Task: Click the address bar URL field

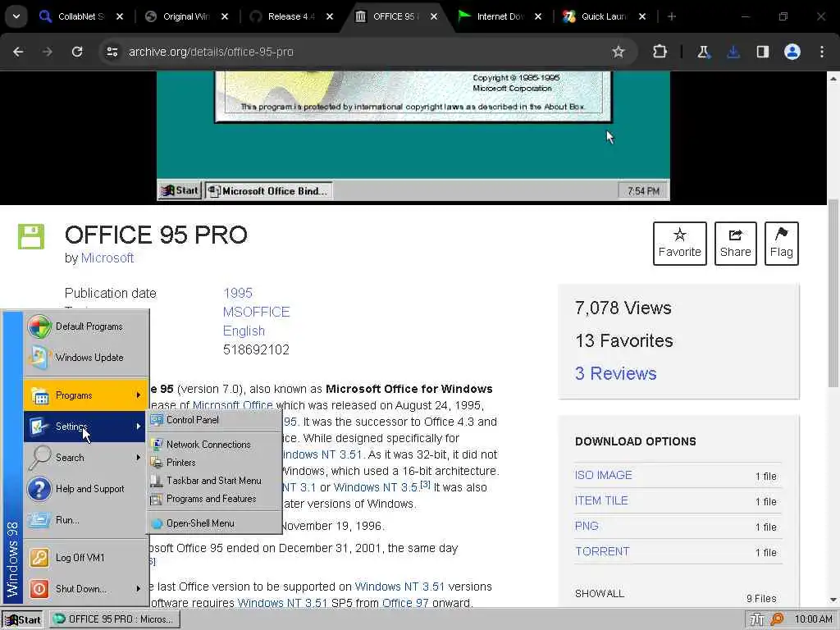Action: 364,52
